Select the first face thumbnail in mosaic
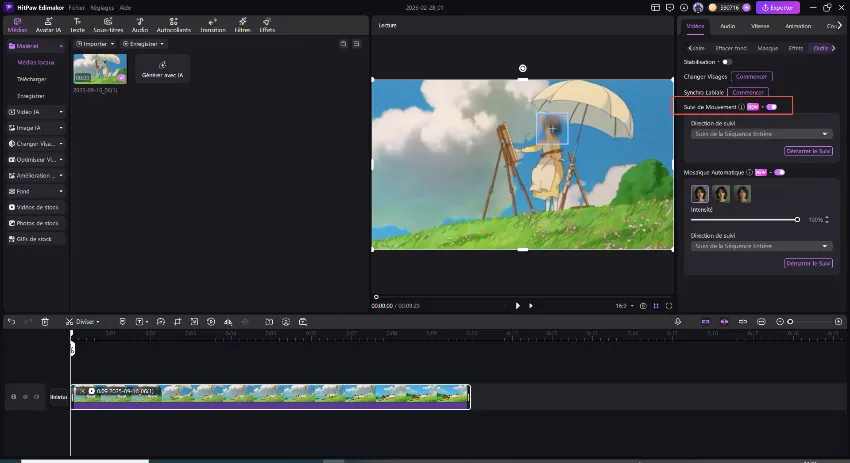 tap(700, 194)
